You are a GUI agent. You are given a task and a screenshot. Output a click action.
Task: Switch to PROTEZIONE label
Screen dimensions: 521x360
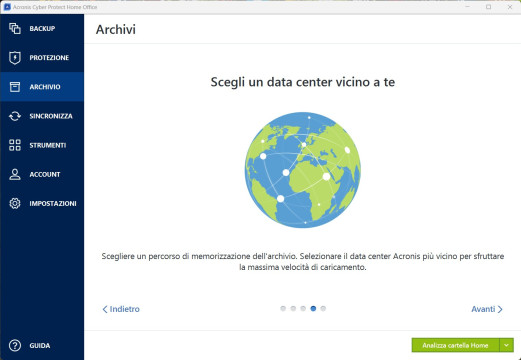[x=49, y=58]
